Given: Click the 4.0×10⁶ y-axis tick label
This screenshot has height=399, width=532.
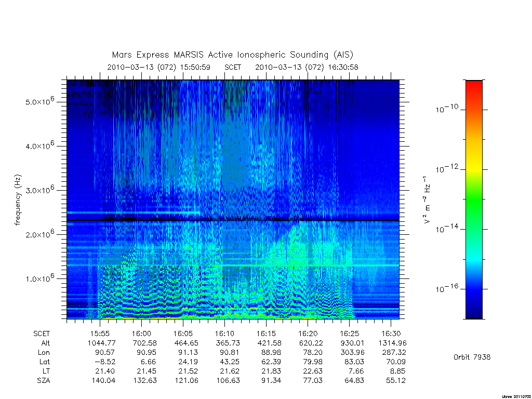Looking at the screenshot, I should click(x=39, y=145).
